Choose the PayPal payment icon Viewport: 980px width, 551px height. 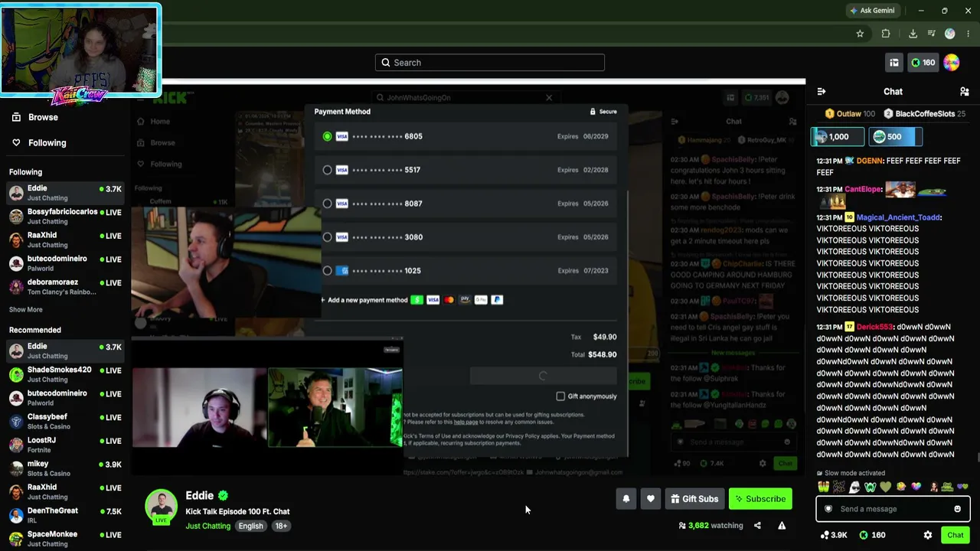497,300
